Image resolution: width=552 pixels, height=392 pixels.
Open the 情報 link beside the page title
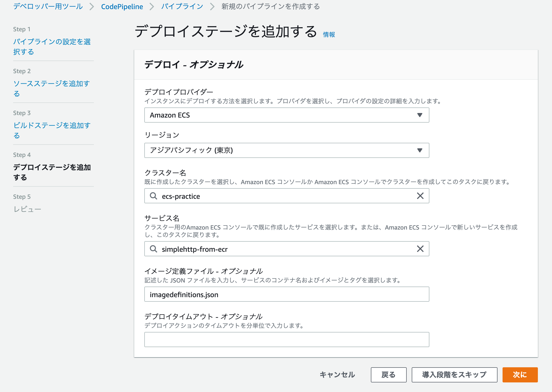click(328, 34)
